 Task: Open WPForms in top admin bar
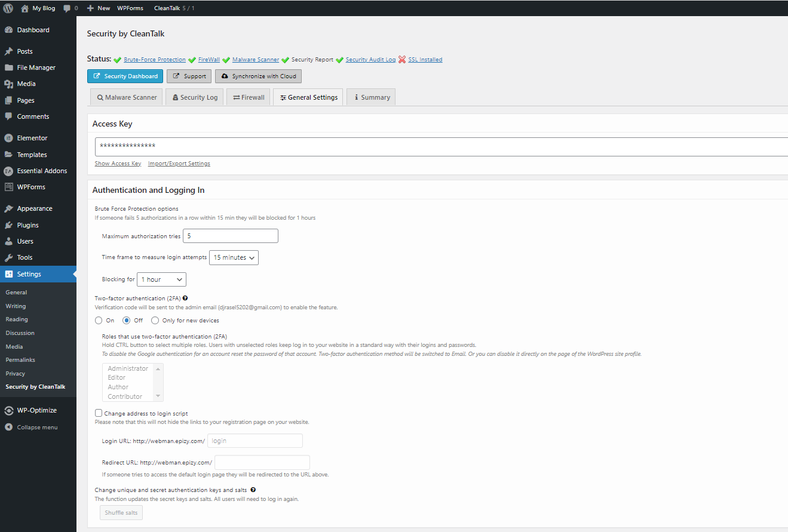click(x=130, y=8)
